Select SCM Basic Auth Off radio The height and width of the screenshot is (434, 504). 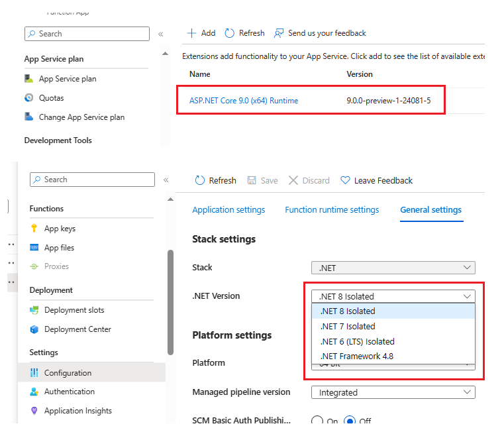(350, 421)
